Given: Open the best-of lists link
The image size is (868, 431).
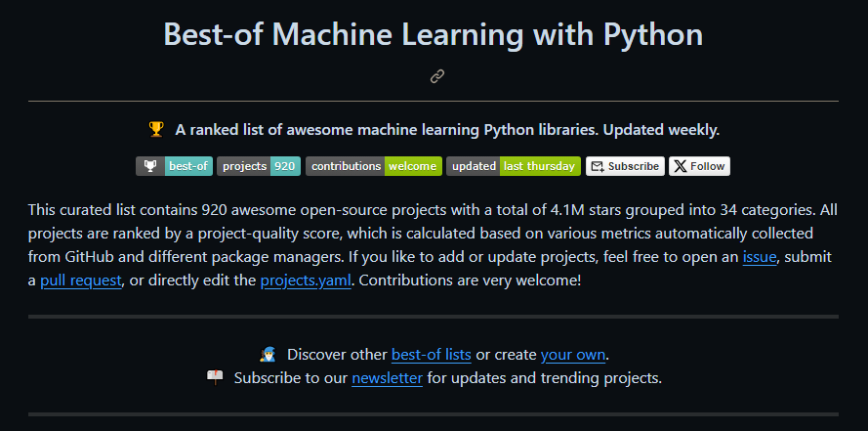Looking at the screenshot, I should click(x=432, y=354).
